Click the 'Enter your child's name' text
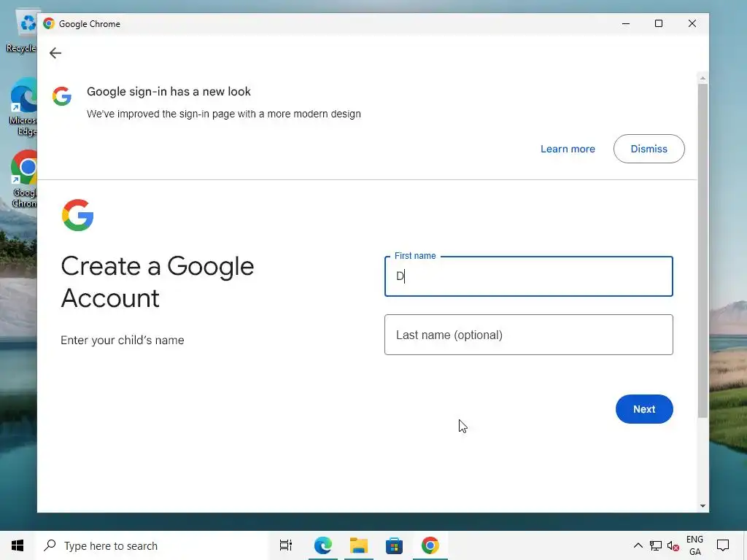The height and width of the screenshot is (560, 747). [122, 340]
